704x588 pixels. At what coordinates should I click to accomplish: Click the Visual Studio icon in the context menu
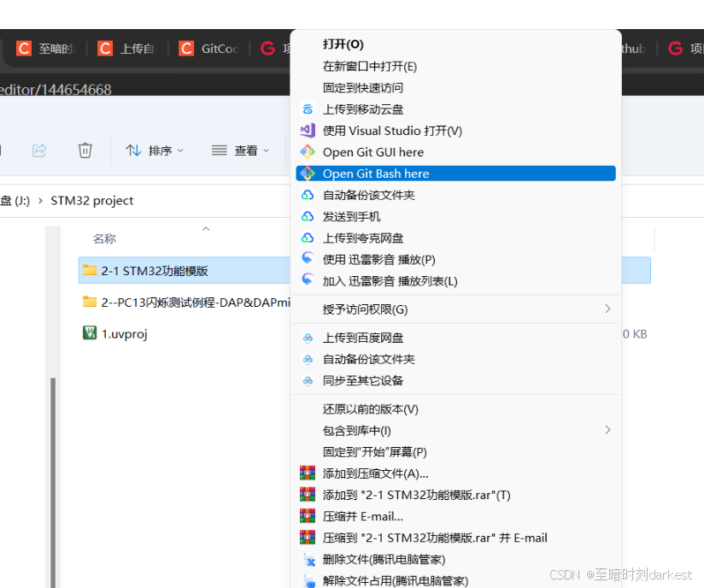(308, 130)
